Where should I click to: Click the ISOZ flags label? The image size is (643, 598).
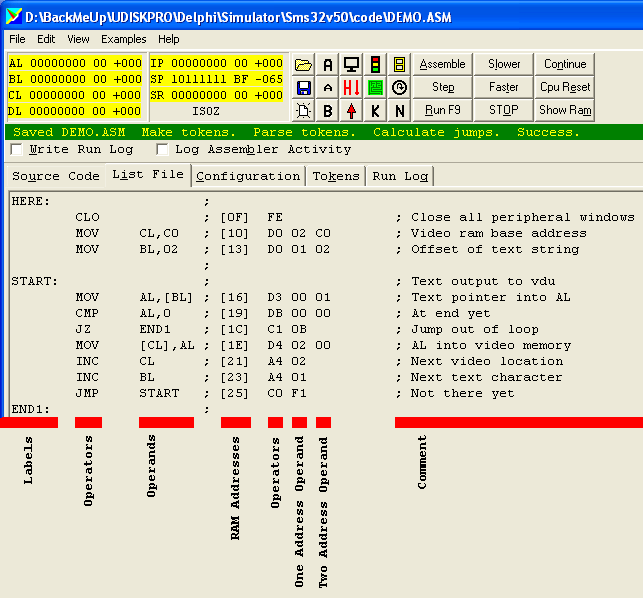coord(206,111)
